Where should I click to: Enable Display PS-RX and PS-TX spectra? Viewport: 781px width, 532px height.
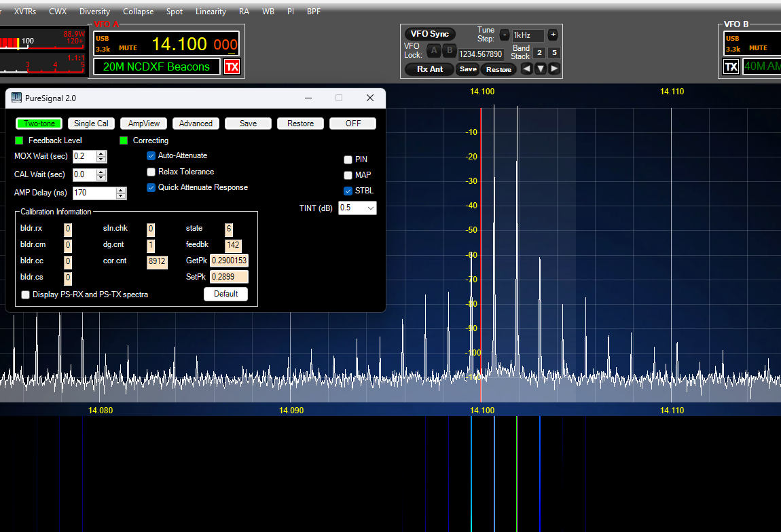click(25, 294)
